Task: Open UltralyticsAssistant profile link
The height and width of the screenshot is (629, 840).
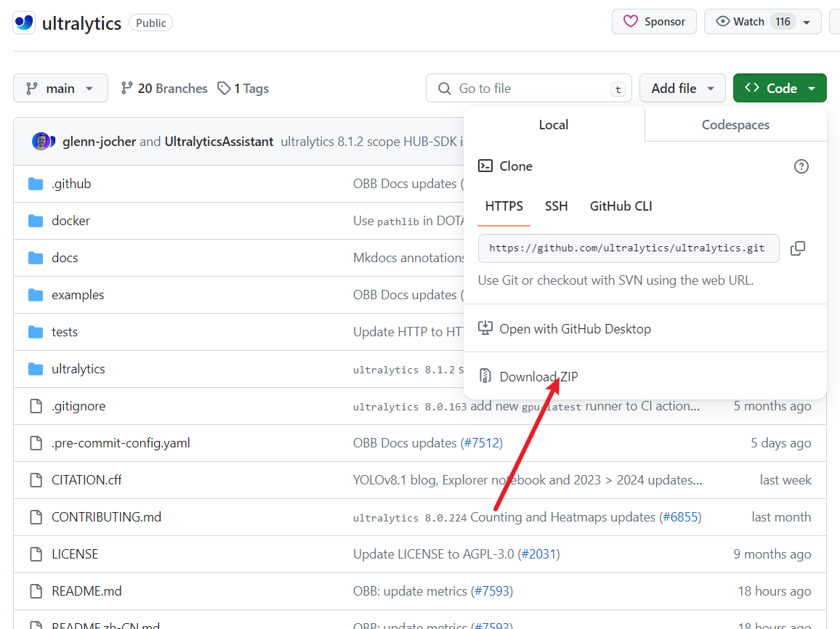Action: pos(219,142)
